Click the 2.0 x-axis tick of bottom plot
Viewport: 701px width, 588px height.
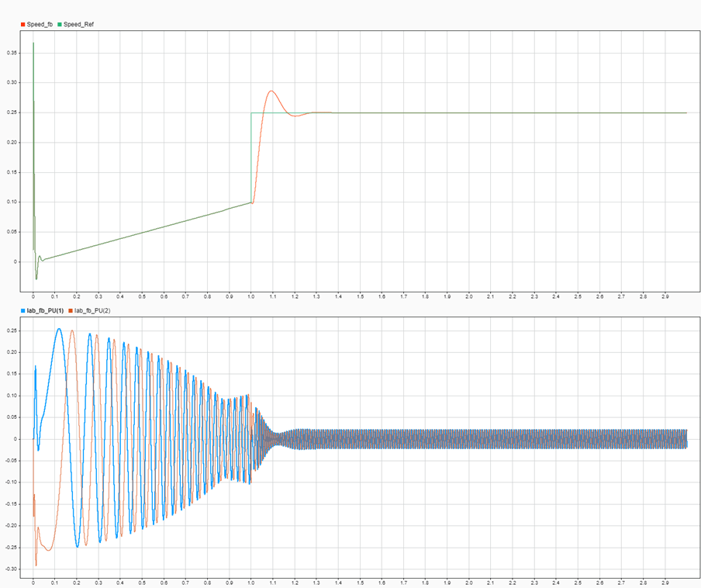coord(468,581)
